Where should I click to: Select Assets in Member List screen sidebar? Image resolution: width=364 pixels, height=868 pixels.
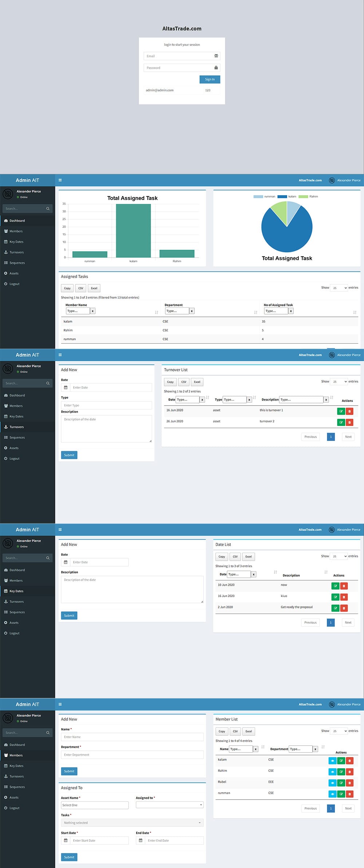click(x=14, y=797)
